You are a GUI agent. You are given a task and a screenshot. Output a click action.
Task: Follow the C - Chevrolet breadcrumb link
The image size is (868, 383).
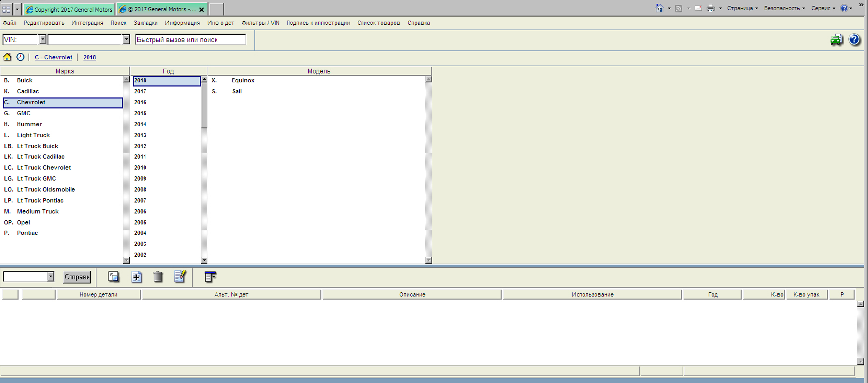pos(53,57)
